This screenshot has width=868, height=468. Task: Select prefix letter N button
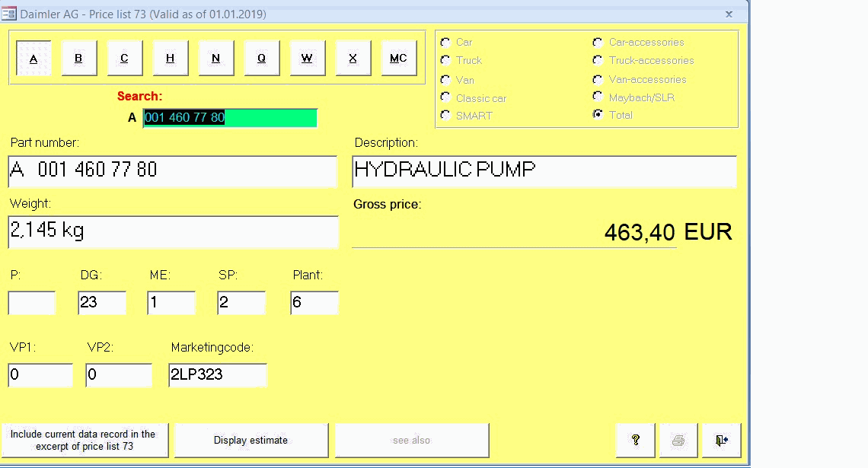coord(216,58)
